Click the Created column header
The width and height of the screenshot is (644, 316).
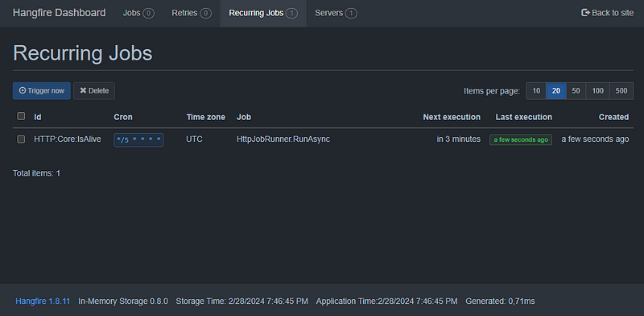pyautogui.click(x=613, y=117)
